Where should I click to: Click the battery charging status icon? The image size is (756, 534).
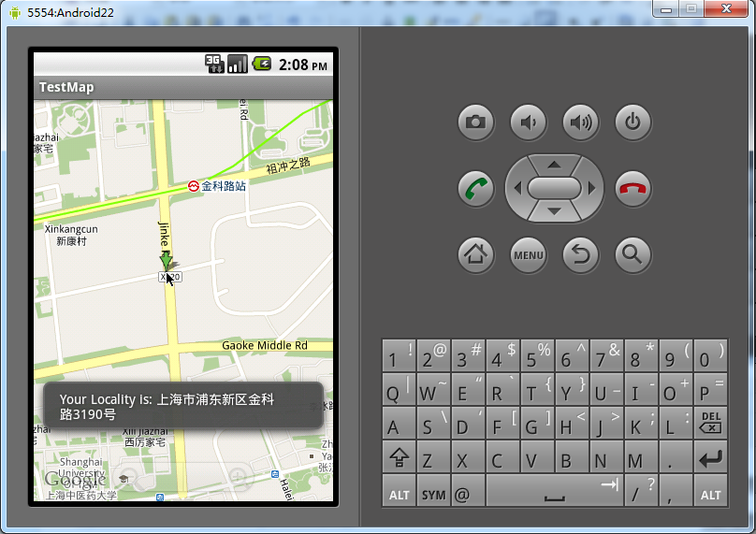pyautogui.click(x=262, y=64)
